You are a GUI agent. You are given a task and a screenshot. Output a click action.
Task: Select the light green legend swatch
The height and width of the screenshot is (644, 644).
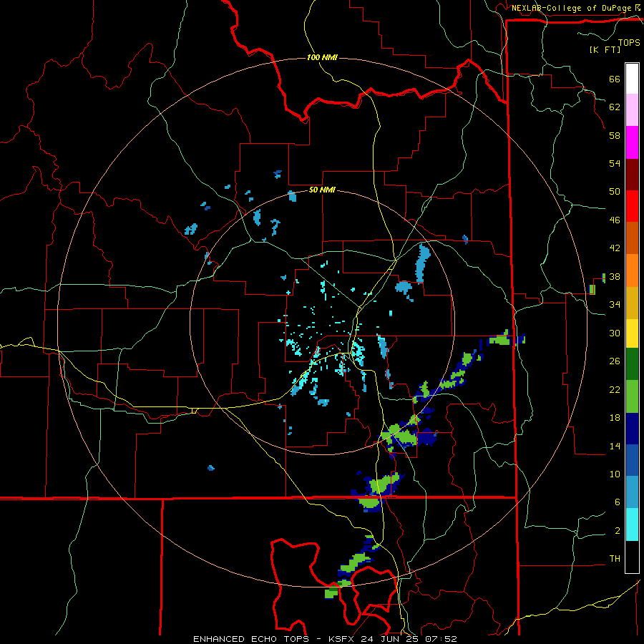[x=632, y=396]
